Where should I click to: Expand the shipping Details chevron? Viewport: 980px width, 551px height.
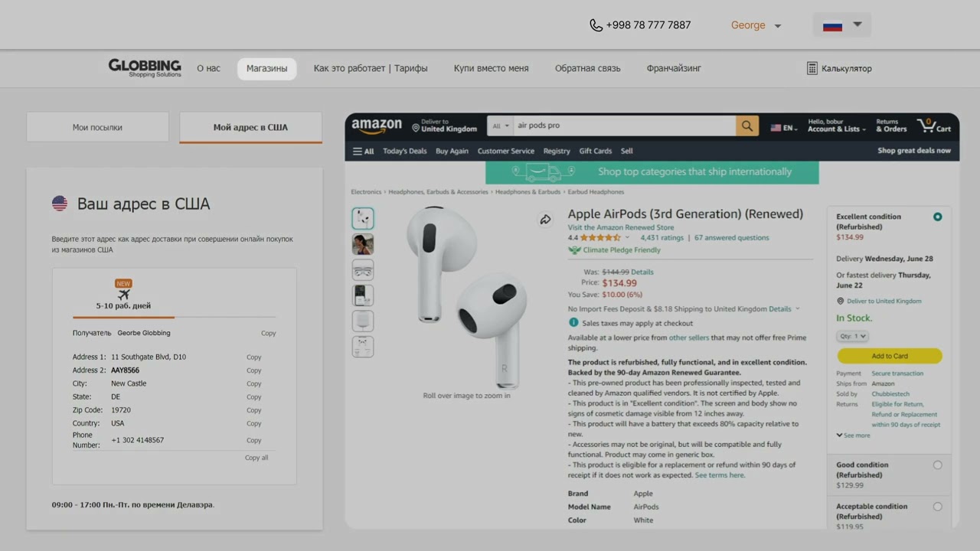(x=797, y=309)
